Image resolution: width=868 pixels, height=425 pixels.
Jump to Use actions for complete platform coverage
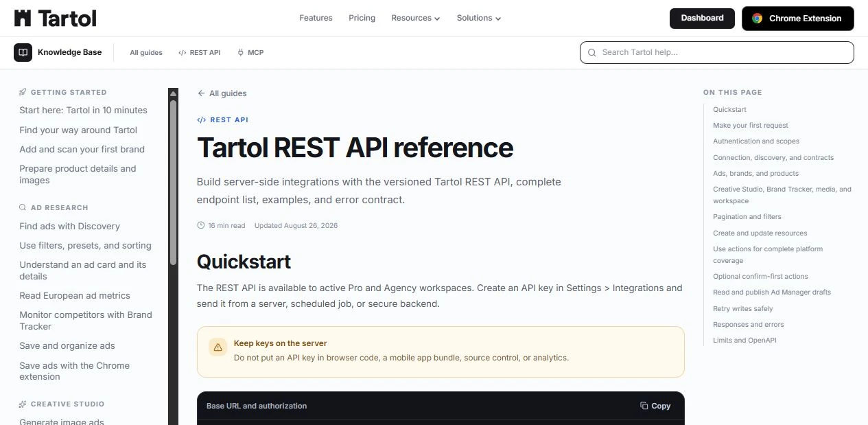[x=768, y=255]
